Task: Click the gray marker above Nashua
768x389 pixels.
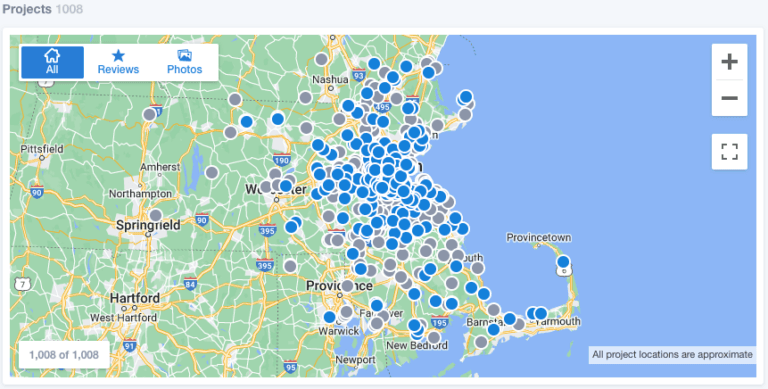Action: click(x=321, y=59)
